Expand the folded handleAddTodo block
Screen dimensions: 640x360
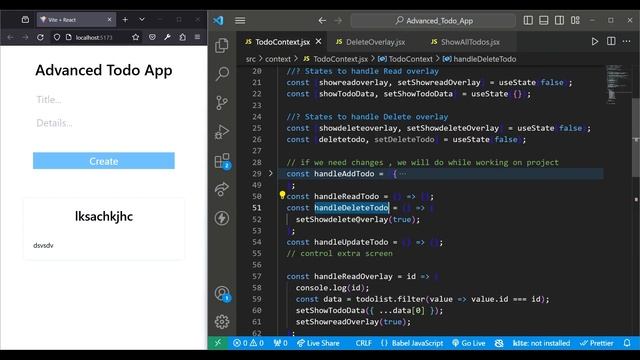[x=270, y=173]
